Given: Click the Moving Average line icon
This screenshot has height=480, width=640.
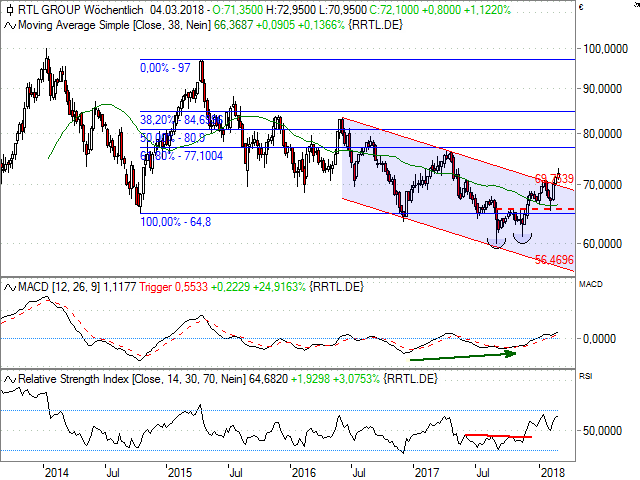Looking at the screenshot, I should tap(10, 25).
